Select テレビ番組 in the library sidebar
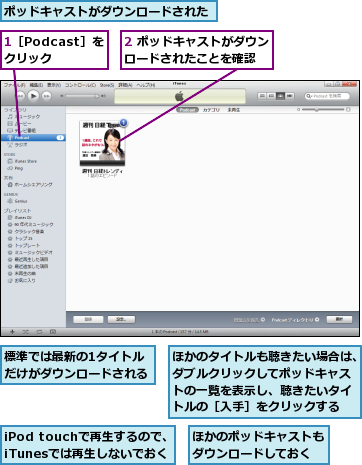The width and height of the screenshot is (362, 465). 33,130
